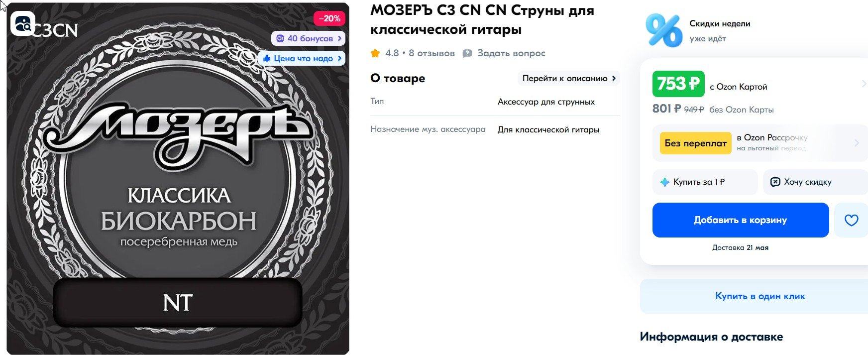The width and height of the screenshot is (868, 355).
Task: Click the sparkle icon in Купить за 1 ₽
Action: pos(664,182)
